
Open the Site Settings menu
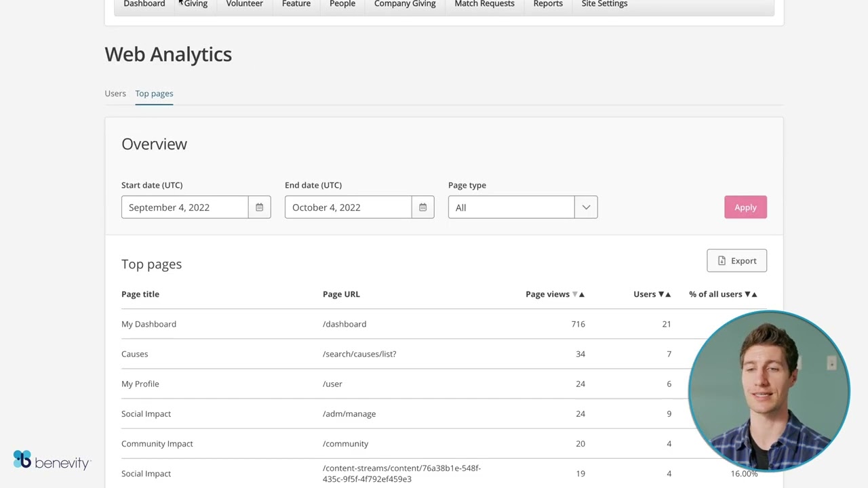tap(604, 4)
